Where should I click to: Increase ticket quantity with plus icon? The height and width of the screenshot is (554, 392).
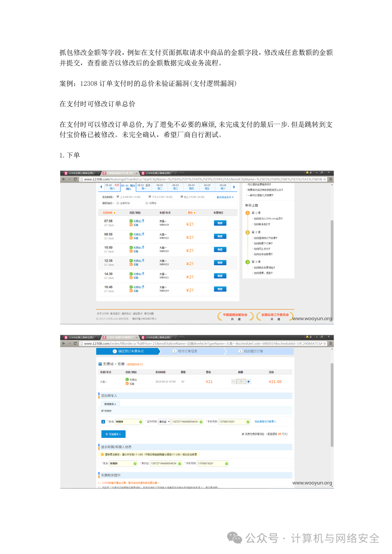[249, 382]
